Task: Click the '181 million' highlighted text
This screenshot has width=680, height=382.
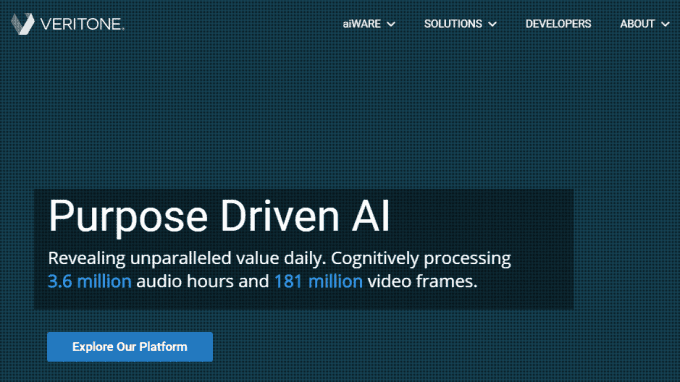Action: [x=318, y=281]
